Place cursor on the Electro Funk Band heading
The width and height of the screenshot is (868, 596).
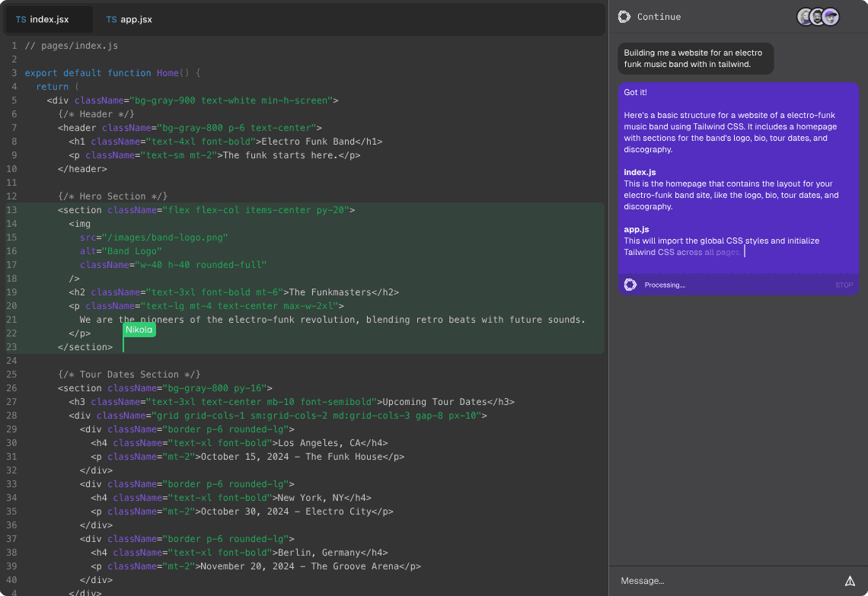click(x=308, y=142)
